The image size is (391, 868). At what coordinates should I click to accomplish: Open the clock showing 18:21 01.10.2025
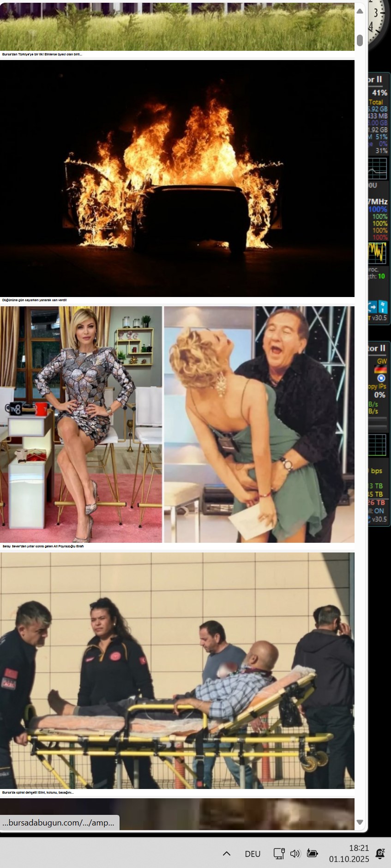(349, 853)
